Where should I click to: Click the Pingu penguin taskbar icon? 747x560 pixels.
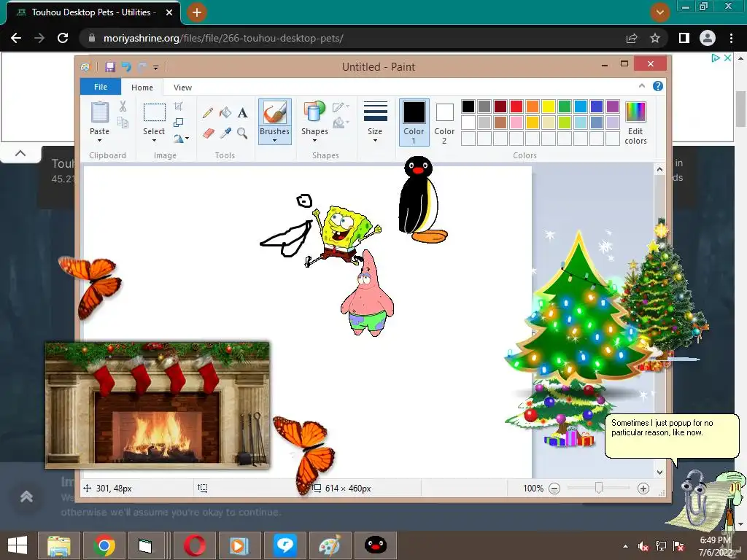point(376,545)
